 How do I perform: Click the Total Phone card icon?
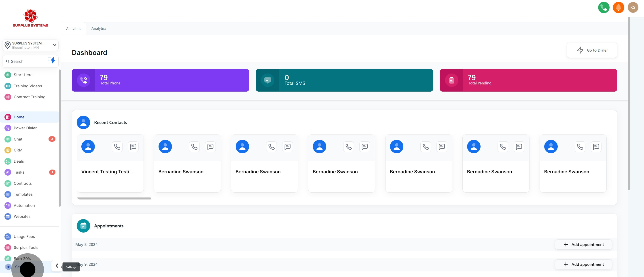(x=83, y=80)
